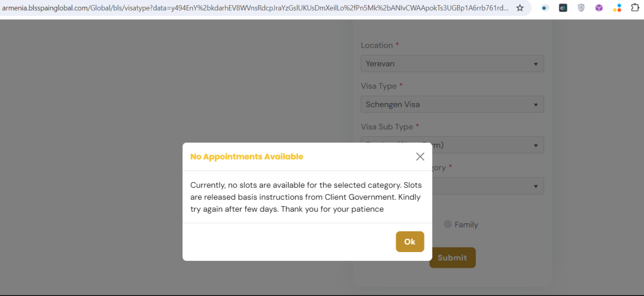Open the Extensions puzzle-piece menu
Image resolution: width=644 pixels, height=296 pixels.
(635, 8)
